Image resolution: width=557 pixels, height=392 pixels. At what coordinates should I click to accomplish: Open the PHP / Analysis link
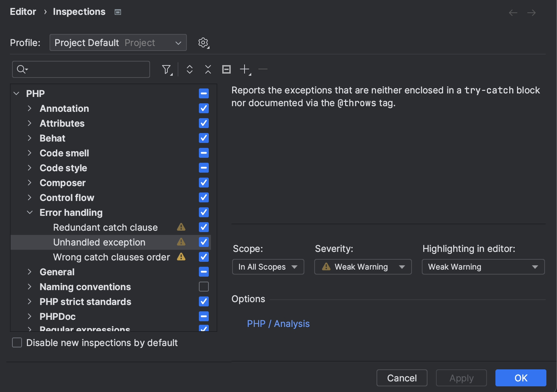(278, 324)
